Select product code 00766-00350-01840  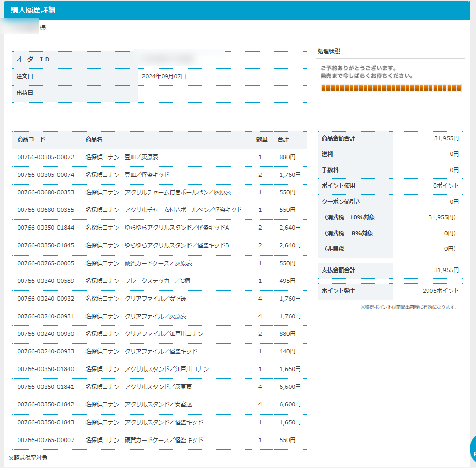[x=46, y=369]
